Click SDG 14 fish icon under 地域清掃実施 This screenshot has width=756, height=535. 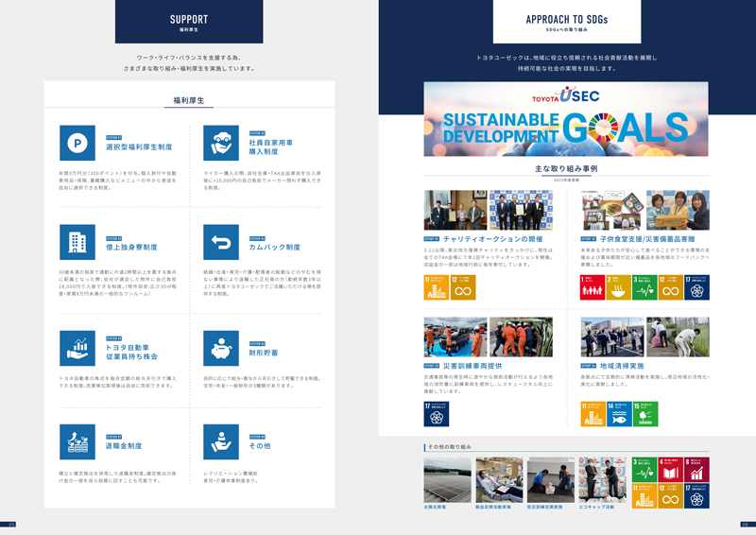(619, 414)
